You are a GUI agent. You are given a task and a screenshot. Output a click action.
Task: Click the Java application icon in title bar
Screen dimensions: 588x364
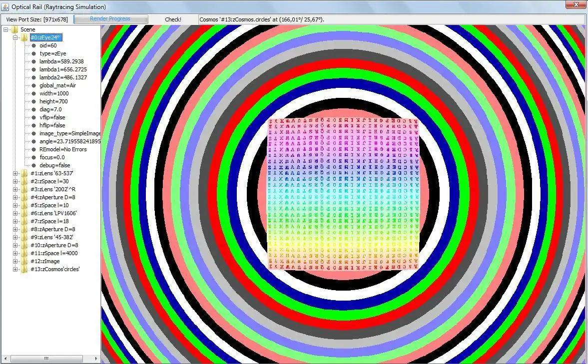(x=5, y=7)
